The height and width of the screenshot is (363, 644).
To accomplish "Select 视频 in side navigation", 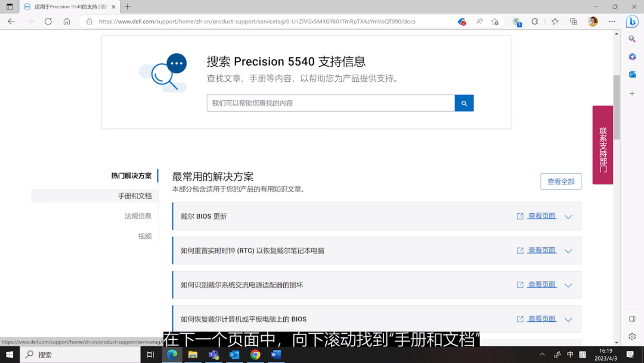I will [x=144, y=236].
